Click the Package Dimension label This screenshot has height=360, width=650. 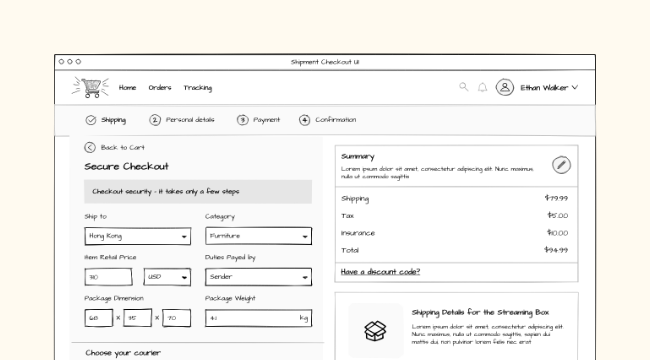114,298
